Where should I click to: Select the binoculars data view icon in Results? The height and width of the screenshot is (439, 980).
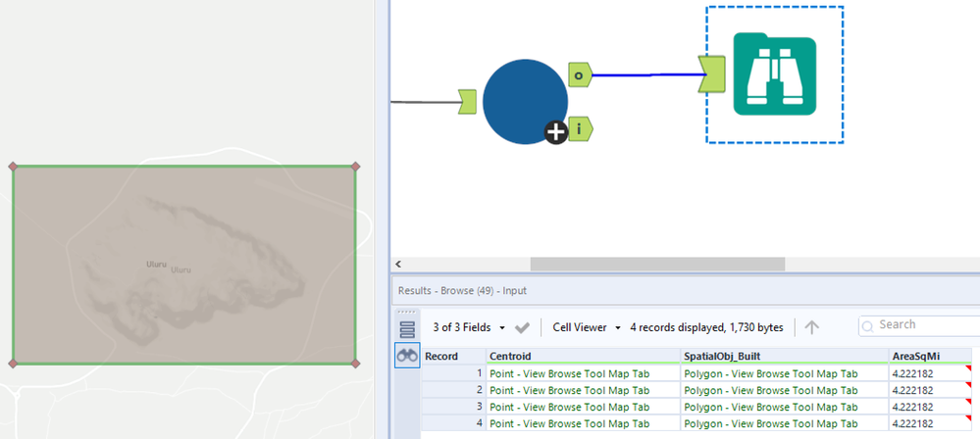tap(407, 356)
